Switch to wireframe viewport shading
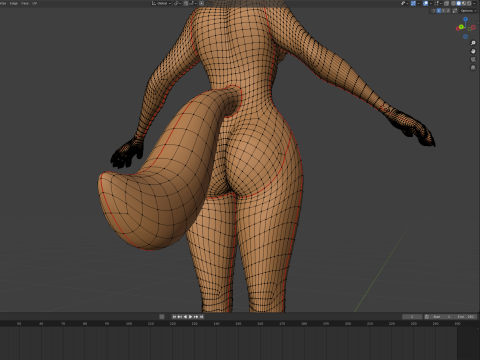This screenshot has width=480, height=360. click(453, 3)
